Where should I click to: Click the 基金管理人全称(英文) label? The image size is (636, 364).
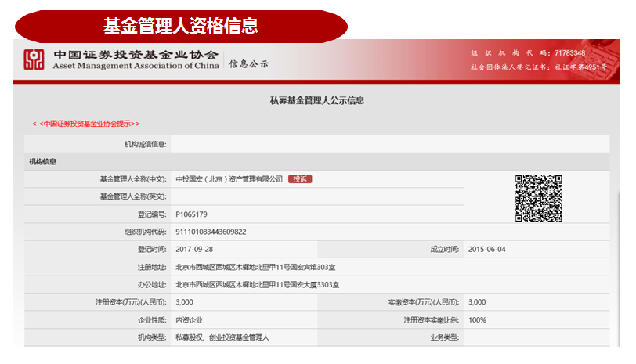point(133,196)
